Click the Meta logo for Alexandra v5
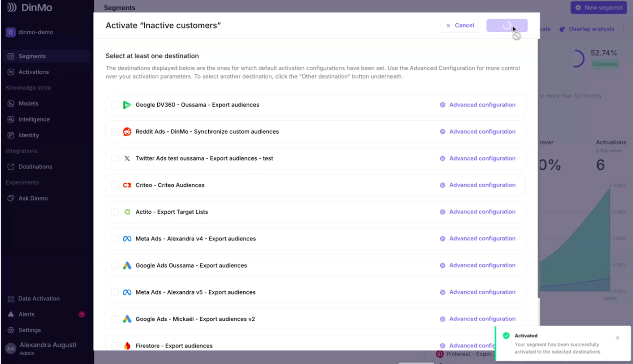633x364 pixels. point(127,292)
